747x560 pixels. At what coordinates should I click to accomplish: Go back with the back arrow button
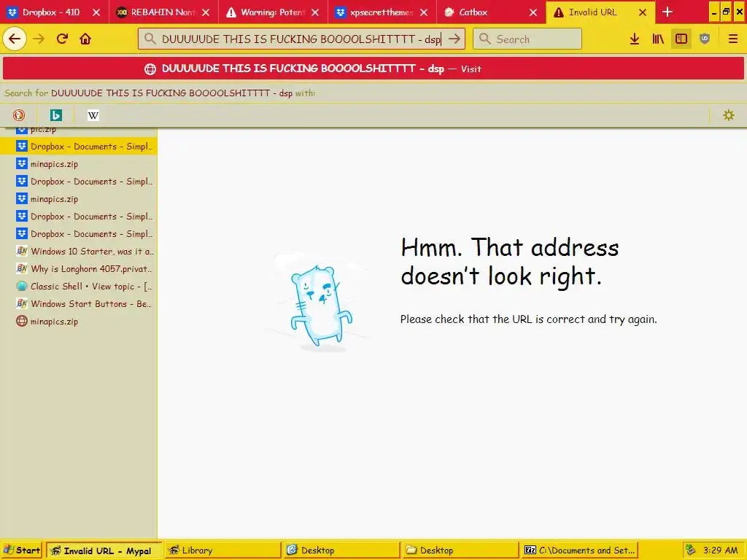(15, 39)
